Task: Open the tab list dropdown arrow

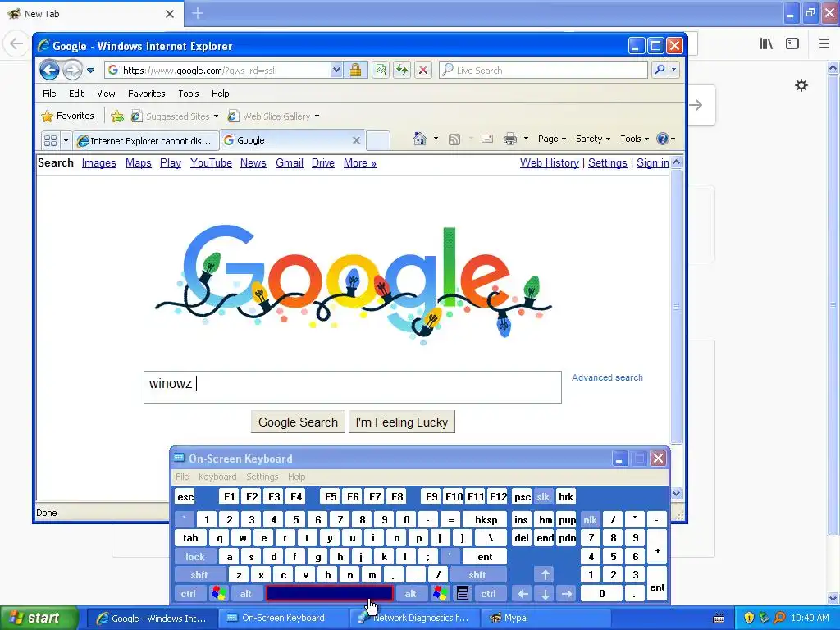Action: pyautogui.click(x=66, y=141)
